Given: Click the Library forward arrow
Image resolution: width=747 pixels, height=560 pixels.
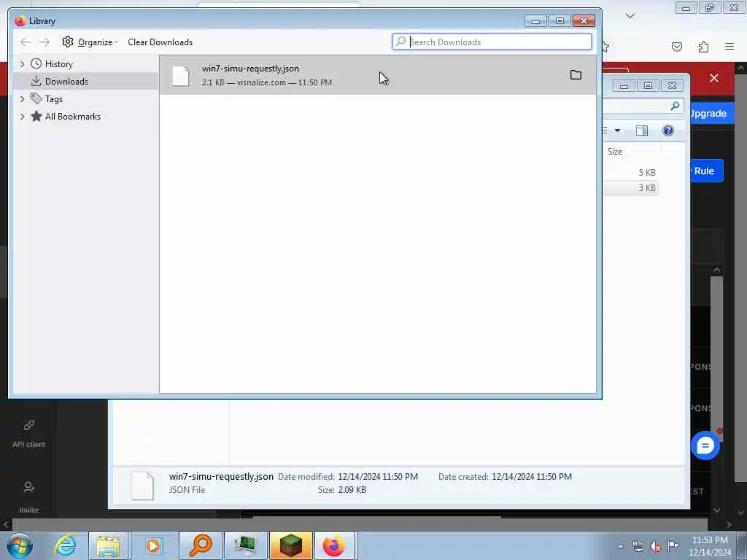Looking at the screenshot, I should pos(44,42).
